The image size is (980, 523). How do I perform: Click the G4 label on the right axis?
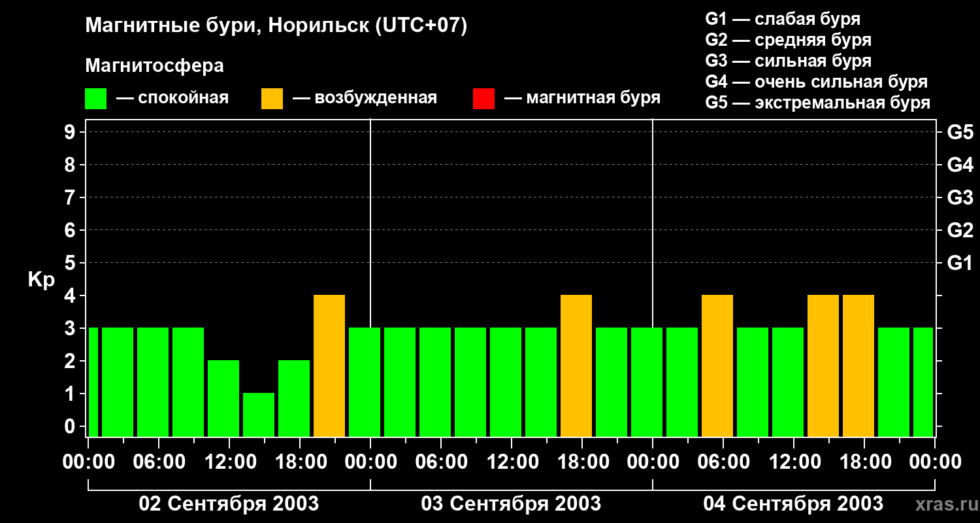tap(960, 165)
